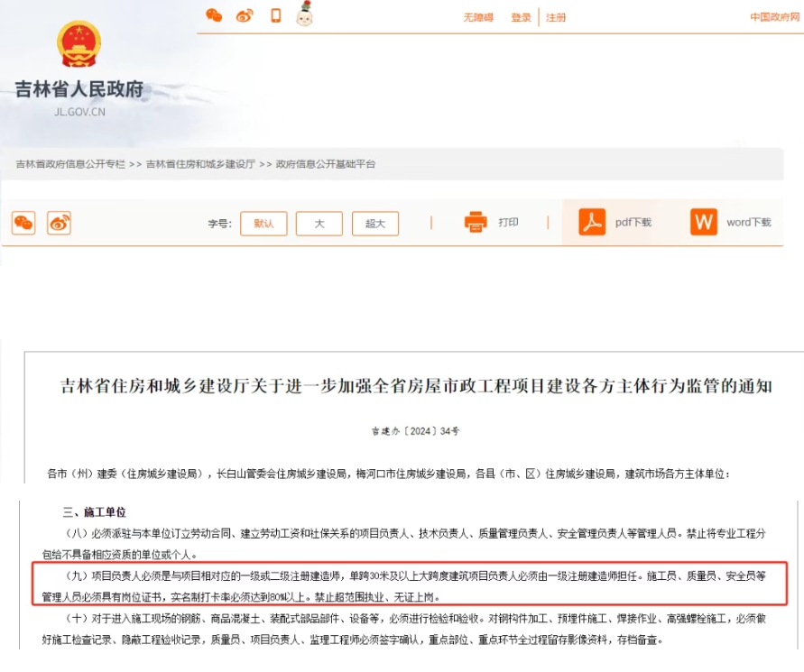
Task: Click the WeChat icon in top header
Action: 214,15
